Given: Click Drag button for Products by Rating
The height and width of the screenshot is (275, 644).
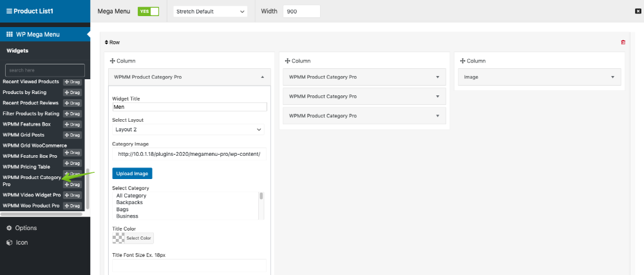Looking at the screenshot, I should click(72, 92).
